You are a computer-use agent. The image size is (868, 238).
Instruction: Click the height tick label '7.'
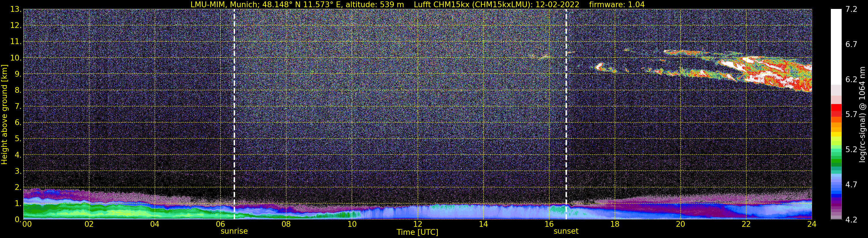tap(18, 106)
